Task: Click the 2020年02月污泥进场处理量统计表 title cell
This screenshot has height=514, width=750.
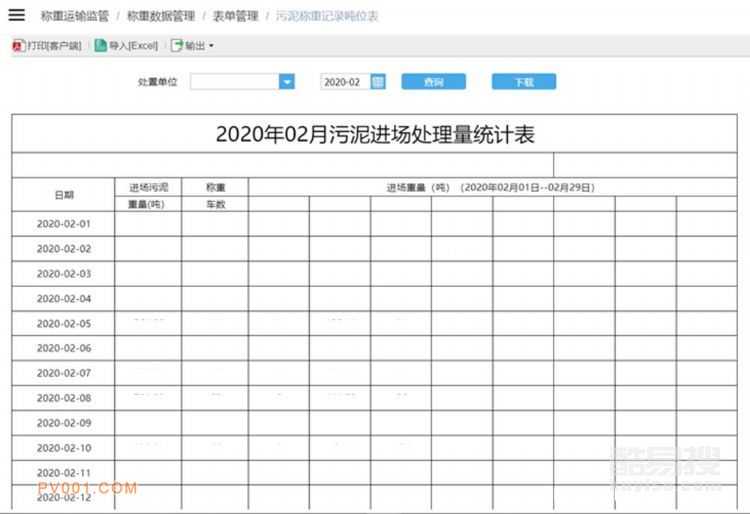Action: pyautogui.click(x=375, y=134)
